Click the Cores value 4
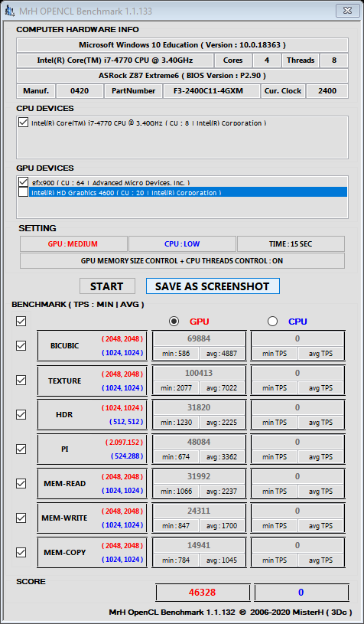 click(x=267, y=60)
